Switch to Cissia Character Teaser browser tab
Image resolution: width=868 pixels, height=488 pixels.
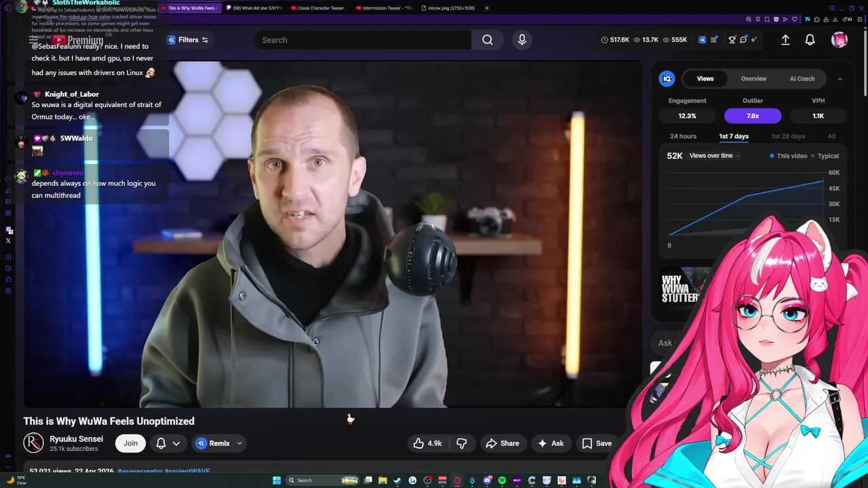[x=318, y=8]
